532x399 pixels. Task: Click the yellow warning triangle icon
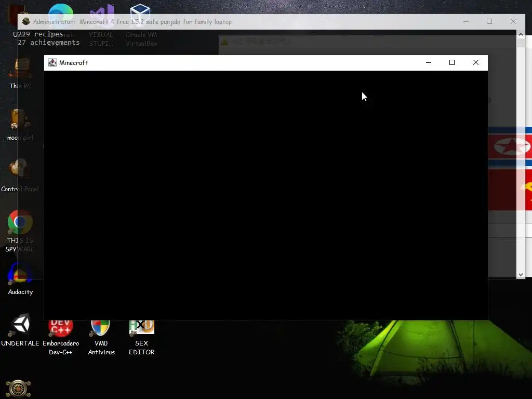click(224, 42)
